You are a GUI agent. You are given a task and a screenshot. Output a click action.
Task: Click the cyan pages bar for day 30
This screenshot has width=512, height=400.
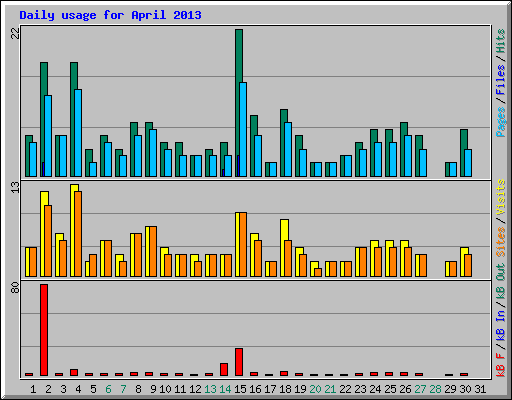(468, 163)
